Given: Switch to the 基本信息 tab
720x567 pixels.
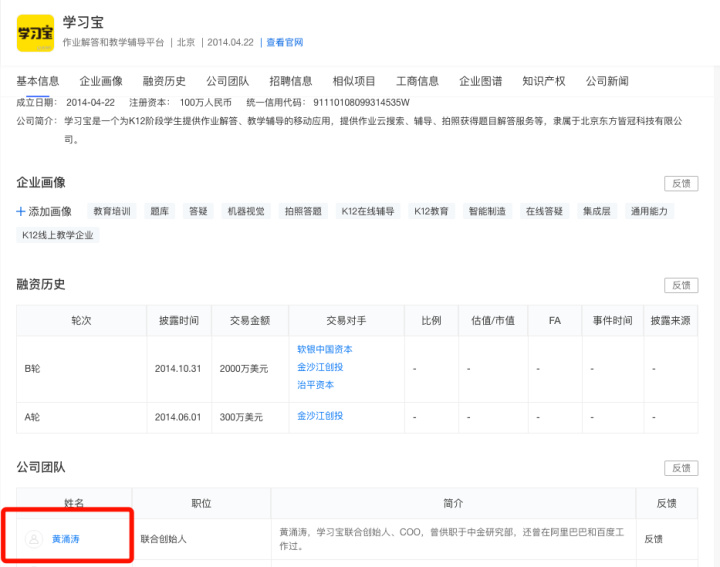Looking at the screenshot, I should click(38, 81).
